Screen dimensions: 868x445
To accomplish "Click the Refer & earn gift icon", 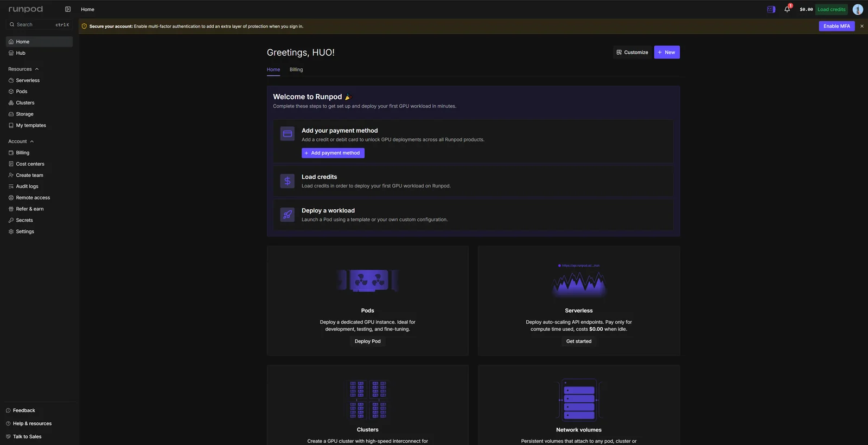I will 11,209.
